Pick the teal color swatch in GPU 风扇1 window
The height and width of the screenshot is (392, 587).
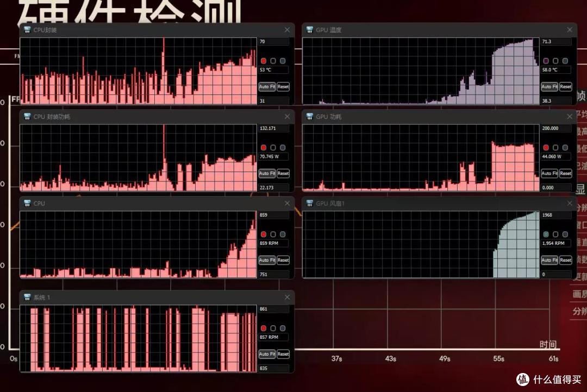pyautogui.click(x=546, y=235)
